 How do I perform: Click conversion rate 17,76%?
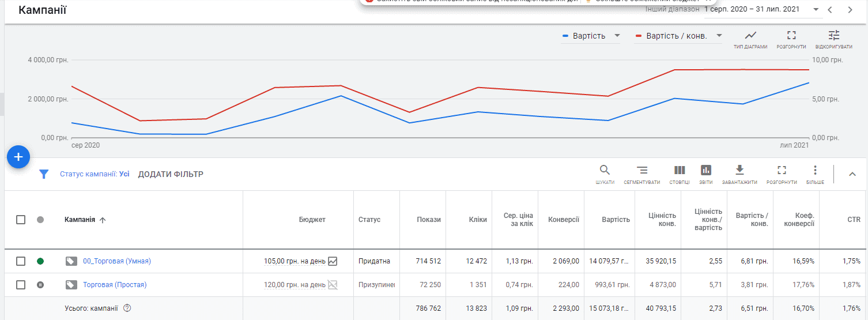point(803,285)
